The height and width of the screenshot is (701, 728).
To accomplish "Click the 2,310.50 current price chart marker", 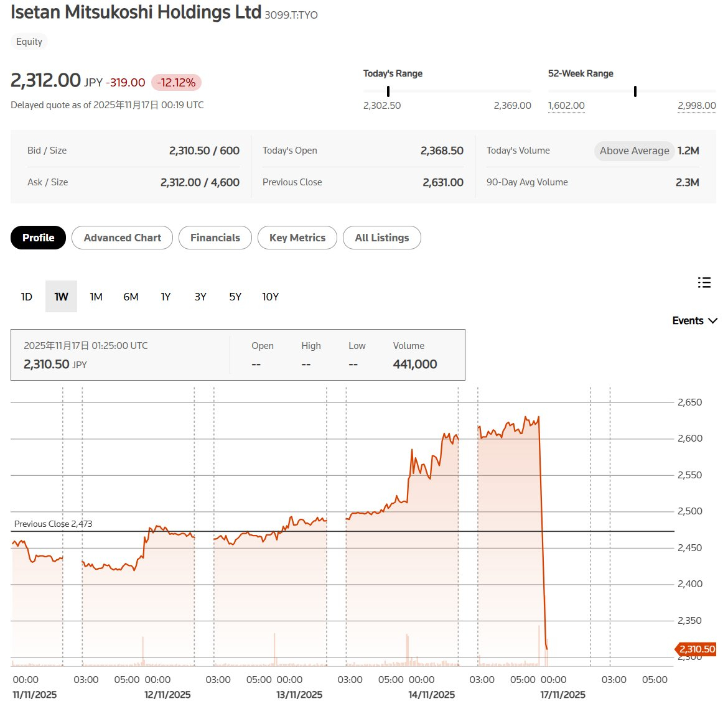I will click(x=695, y=649).
